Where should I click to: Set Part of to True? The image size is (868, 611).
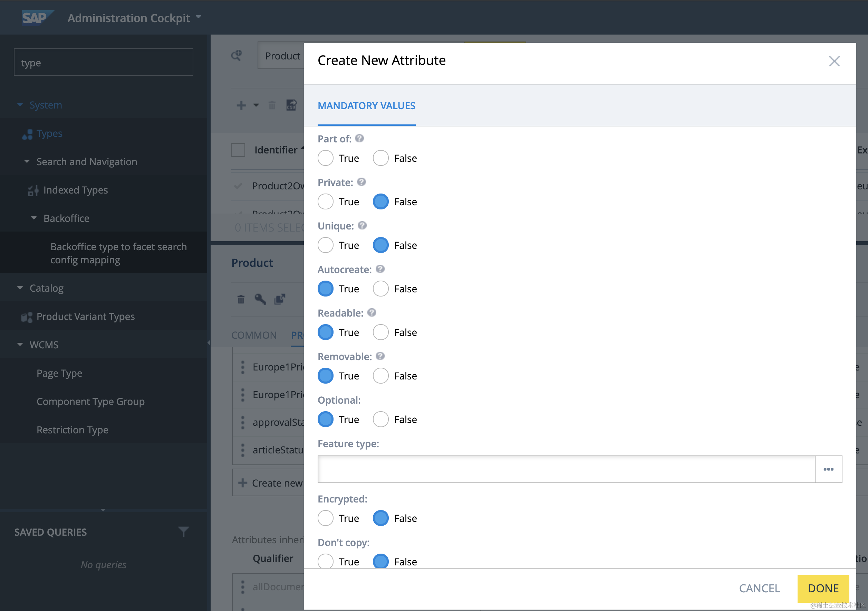(325, 158)
